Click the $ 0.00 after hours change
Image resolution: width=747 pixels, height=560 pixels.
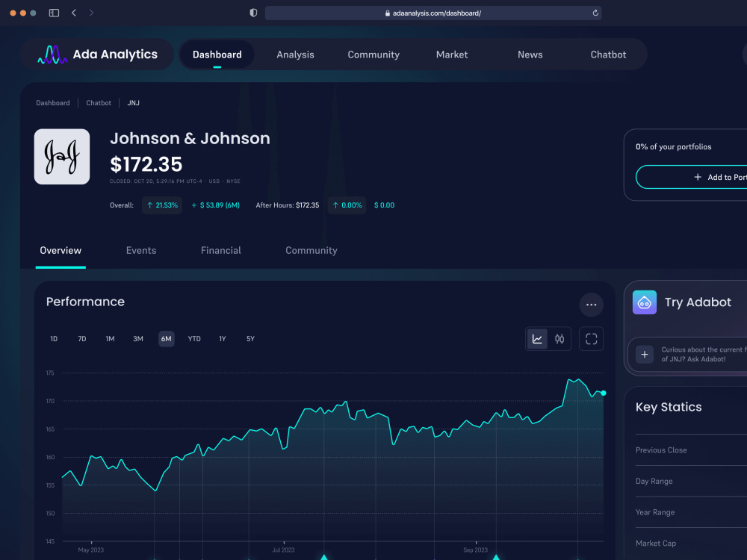[384, 205]
